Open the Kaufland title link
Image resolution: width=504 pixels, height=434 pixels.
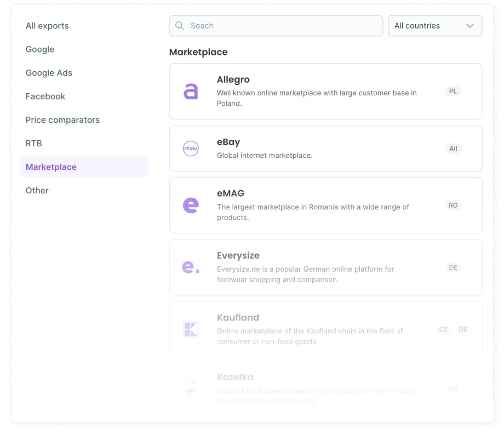tap(238, 317)
